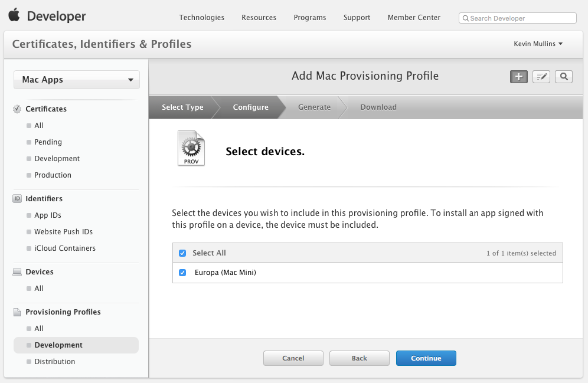The image size is (588, 383).
Task: Click the Continue button
Action: click(x=426, y=358)
